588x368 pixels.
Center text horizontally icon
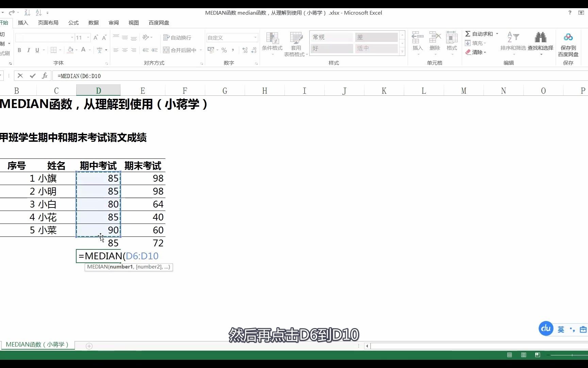[125, 50]
